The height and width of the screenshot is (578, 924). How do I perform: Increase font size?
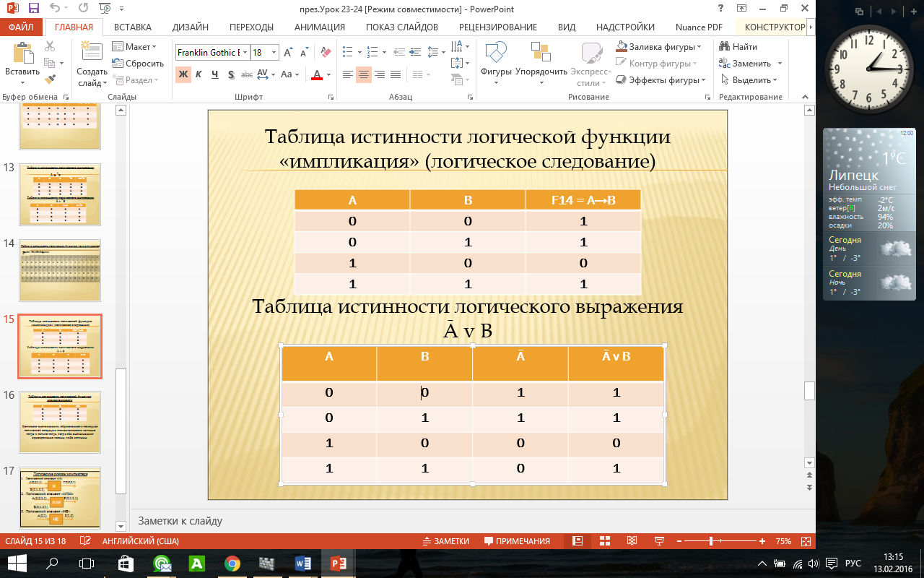click(x=289, y=52)
